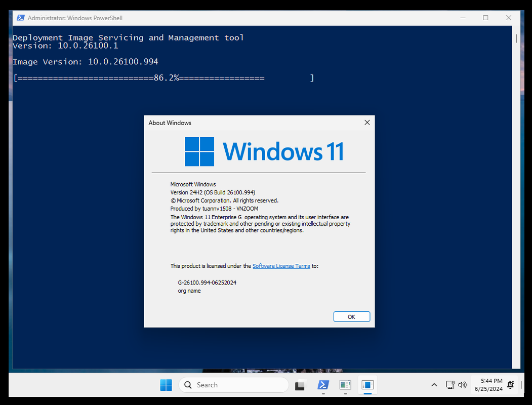The height and width of the screenshot is (405, 532).
Task: Close the Administrator PowerShell window
Action: pos(509,18)
